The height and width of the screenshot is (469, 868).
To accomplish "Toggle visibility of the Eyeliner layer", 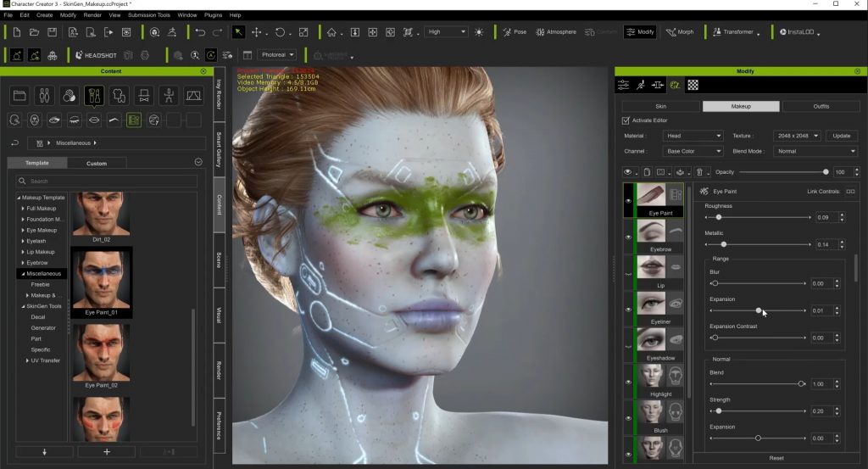I will pyautogui.click(x=629, y=310).
